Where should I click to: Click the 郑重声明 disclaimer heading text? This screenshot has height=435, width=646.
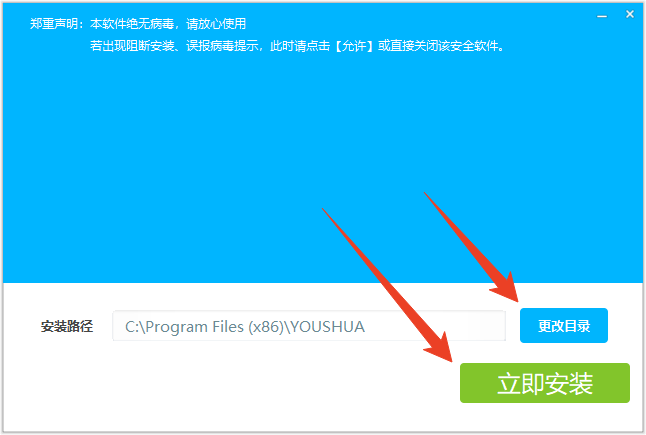click(x=54, y=24)
